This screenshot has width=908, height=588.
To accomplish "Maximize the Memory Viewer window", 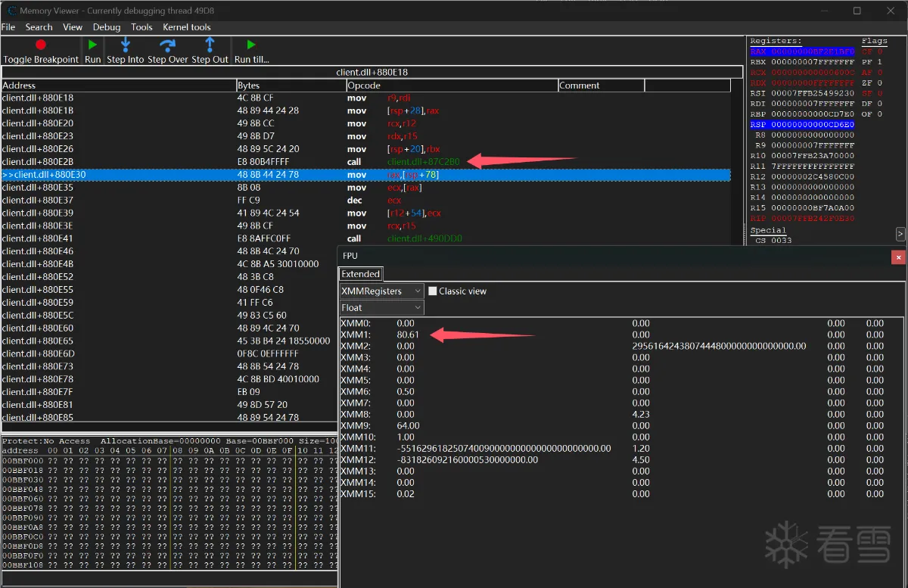I will (x=857, y=11).
